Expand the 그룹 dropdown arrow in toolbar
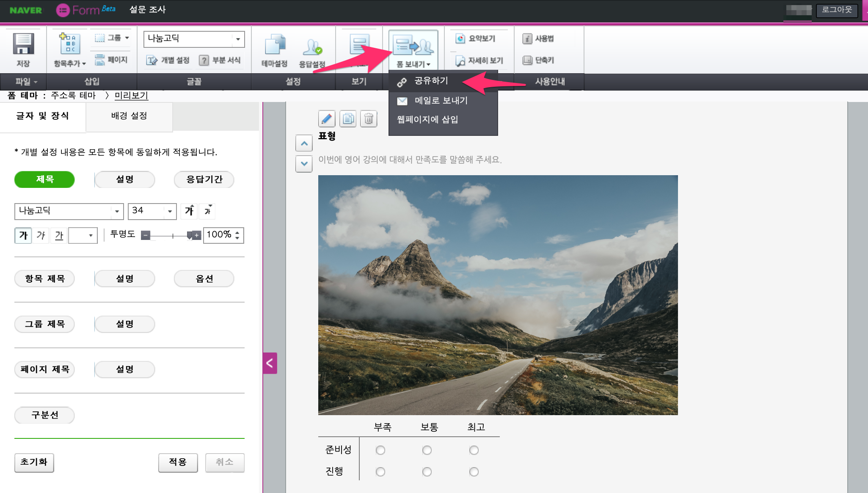Image resolution: width=868 pixels, height=493 pixels. point(127,38)
